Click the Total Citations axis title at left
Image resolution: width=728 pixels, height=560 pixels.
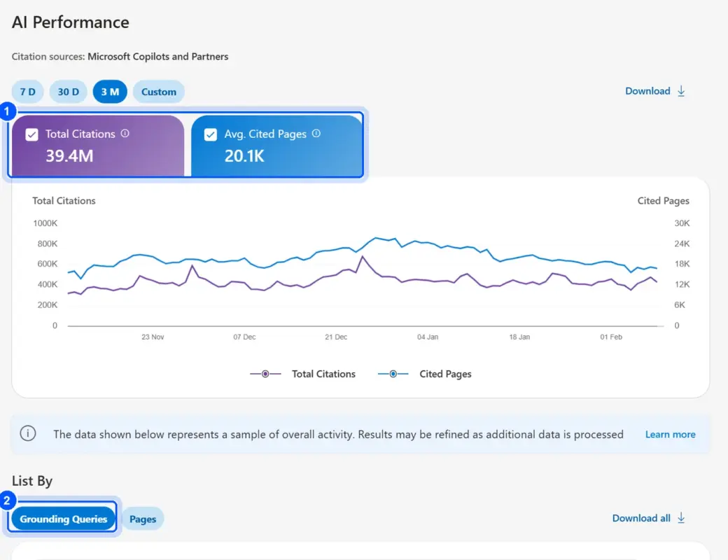click(64, 201)
